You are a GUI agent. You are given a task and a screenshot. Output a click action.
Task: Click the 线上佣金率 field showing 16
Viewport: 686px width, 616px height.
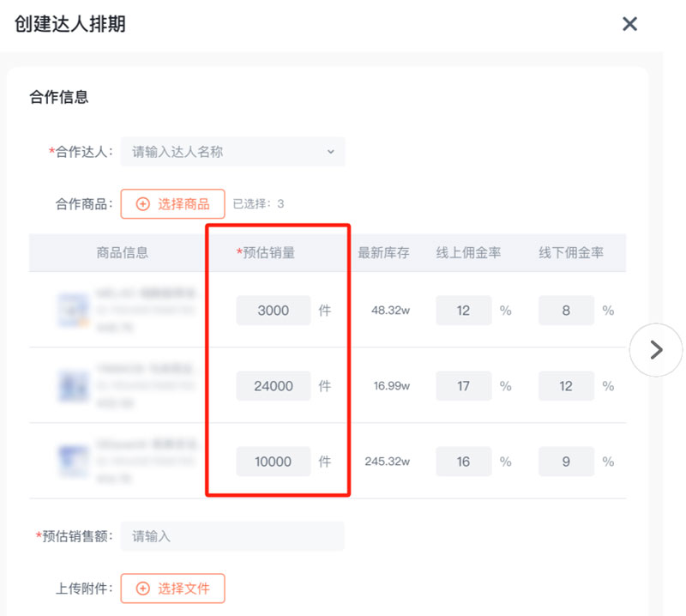coord(463,462)
